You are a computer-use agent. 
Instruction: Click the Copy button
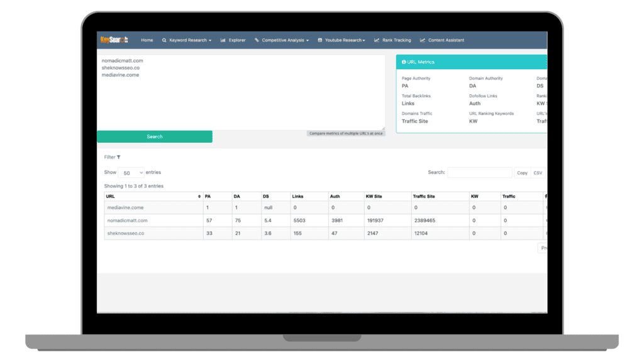(x=522, y=173)
